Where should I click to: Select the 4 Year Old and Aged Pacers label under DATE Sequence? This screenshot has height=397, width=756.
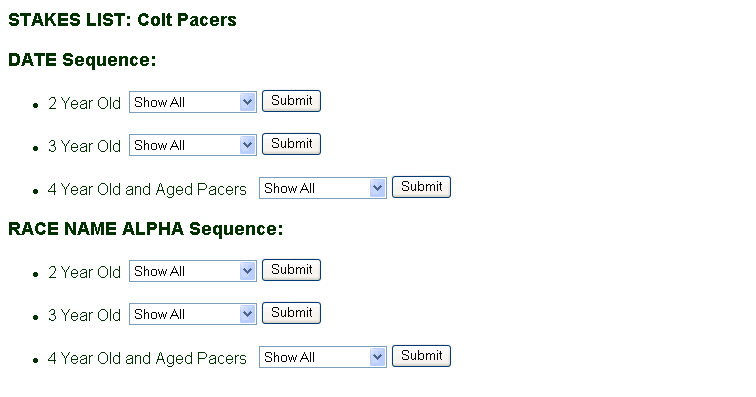pos(147,190)
